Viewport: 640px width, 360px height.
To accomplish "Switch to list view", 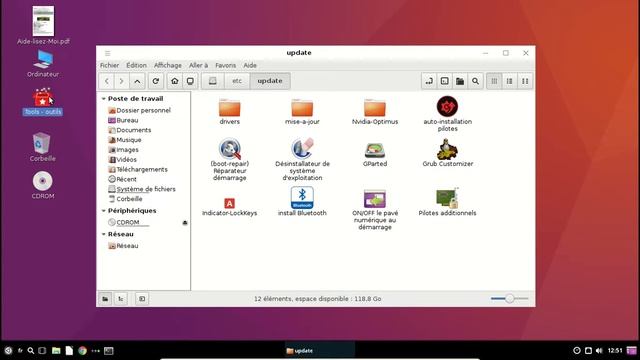I will 509,81.
